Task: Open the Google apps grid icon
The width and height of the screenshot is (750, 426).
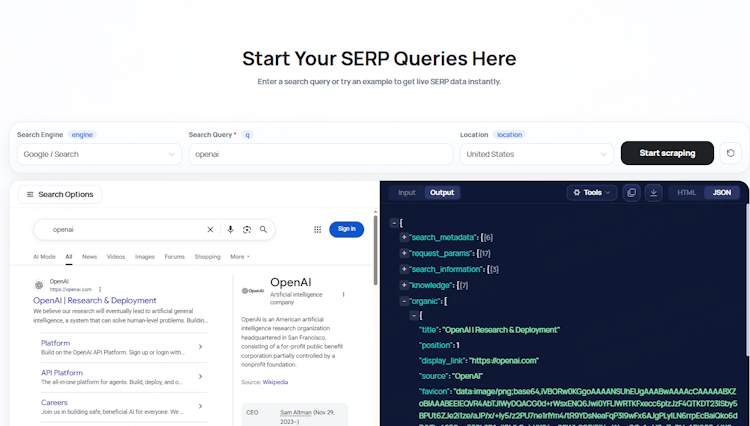Action: [317, 229]
